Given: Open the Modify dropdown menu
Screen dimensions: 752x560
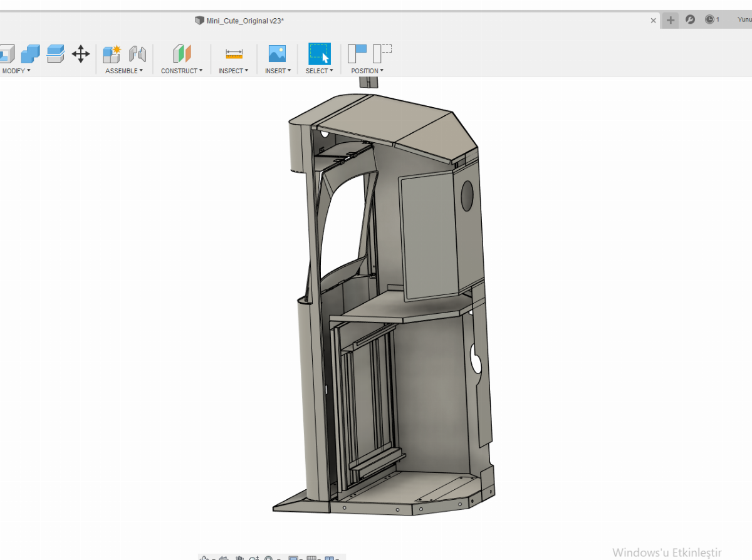Looking at the screenshot, I should (16, 71).
